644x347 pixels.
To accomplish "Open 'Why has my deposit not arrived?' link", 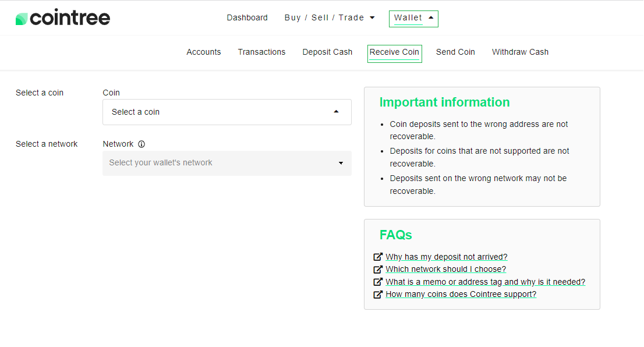I will (x=447, y=257).
